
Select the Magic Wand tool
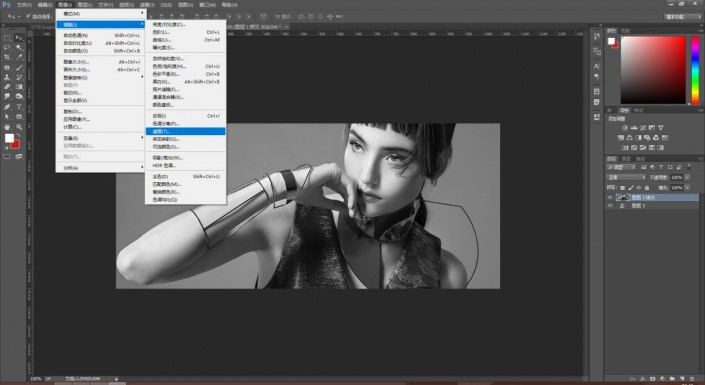19,47
